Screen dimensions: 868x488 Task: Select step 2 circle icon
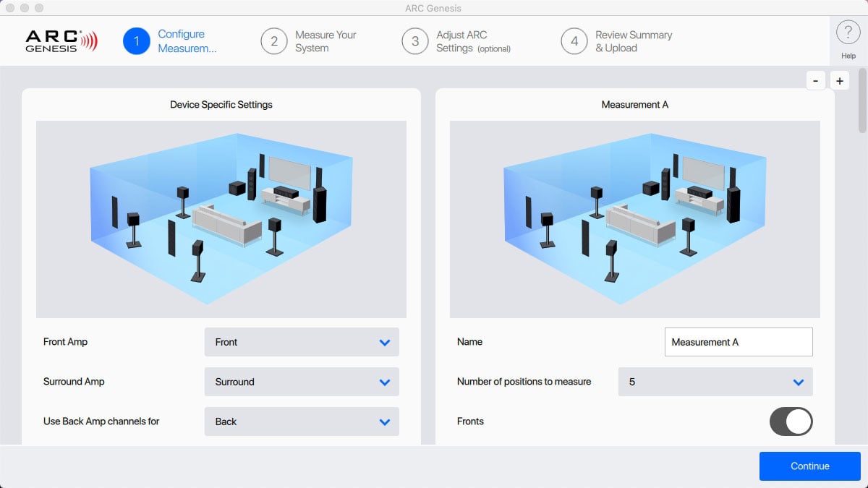274,41
